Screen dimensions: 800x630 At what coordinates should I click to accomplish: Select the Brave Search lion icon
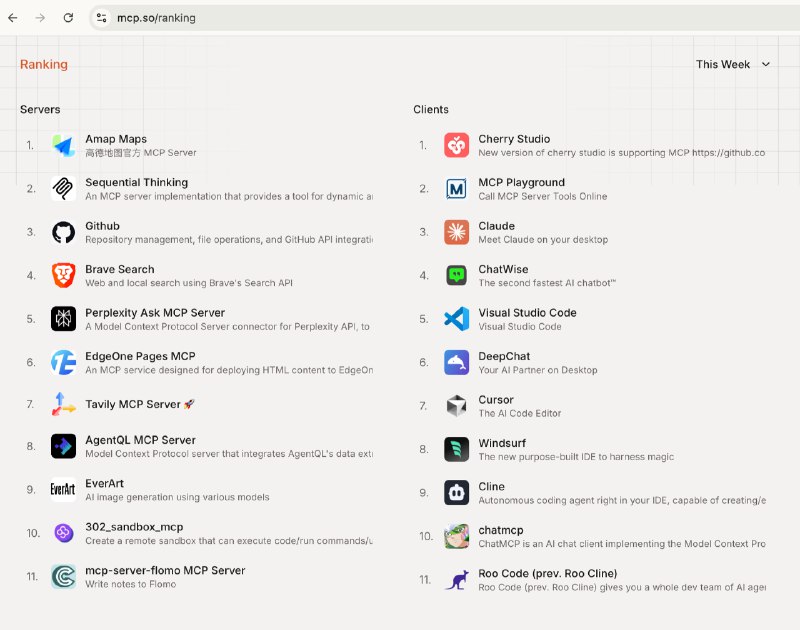point(63,275)
